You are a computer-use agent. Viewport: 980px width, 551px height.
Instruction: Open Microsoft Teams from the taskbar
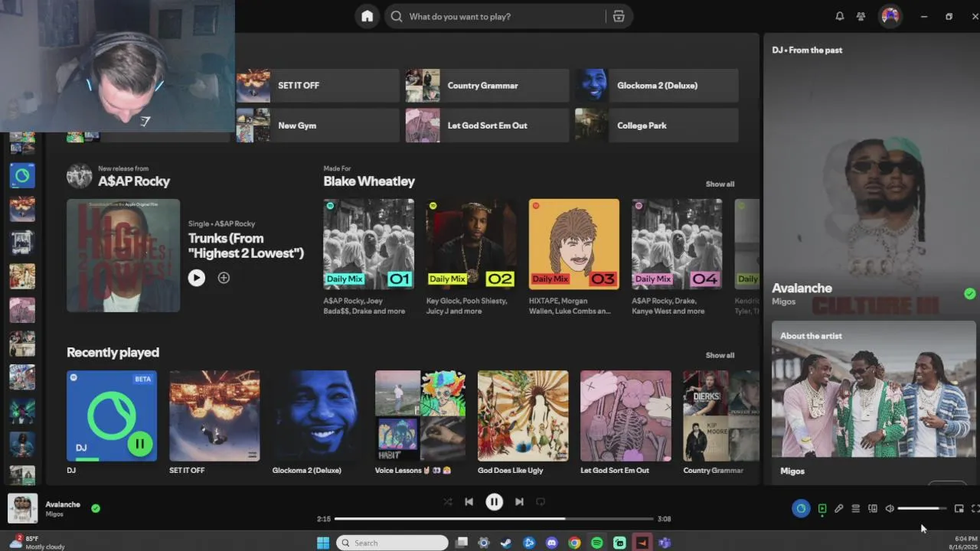click(x=665, y=543)
